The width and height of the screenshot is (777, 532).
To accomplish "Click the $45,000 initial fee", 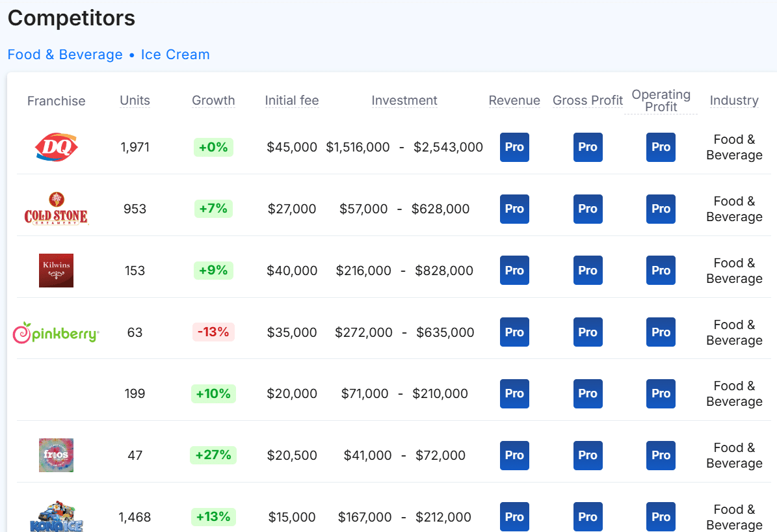I will pyautogui.click(x=292, y=147).
